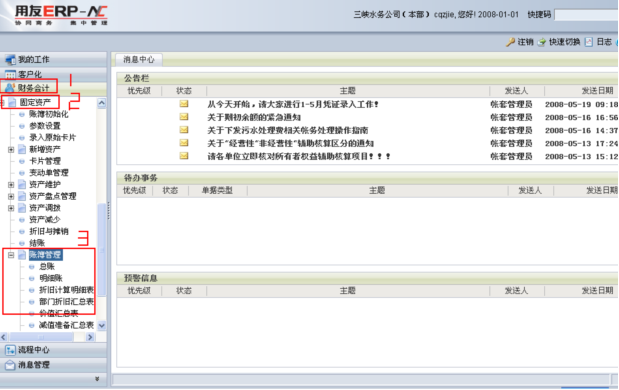Collapse the 账簿管理 tree node
The width and height of the screenshot is (619, 390).
click(x=11, y=255)
